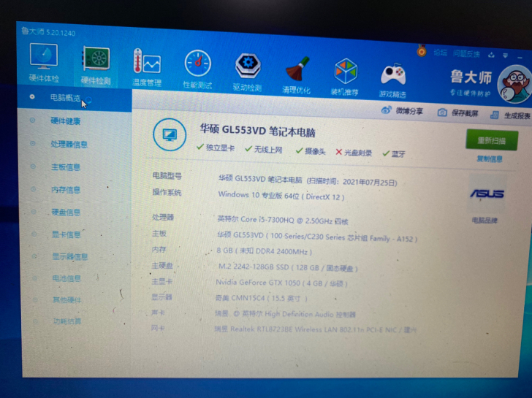Click the Core i5-7300HQ processor value
Screen dimensions: 532x398
[x=283, y=220]
